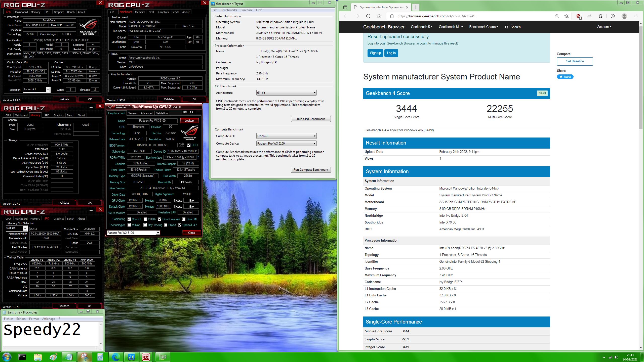Toggle the OpenCL checkbox
Image resolution: width=644 pixels, height=362 pixels.
(129, 219)
